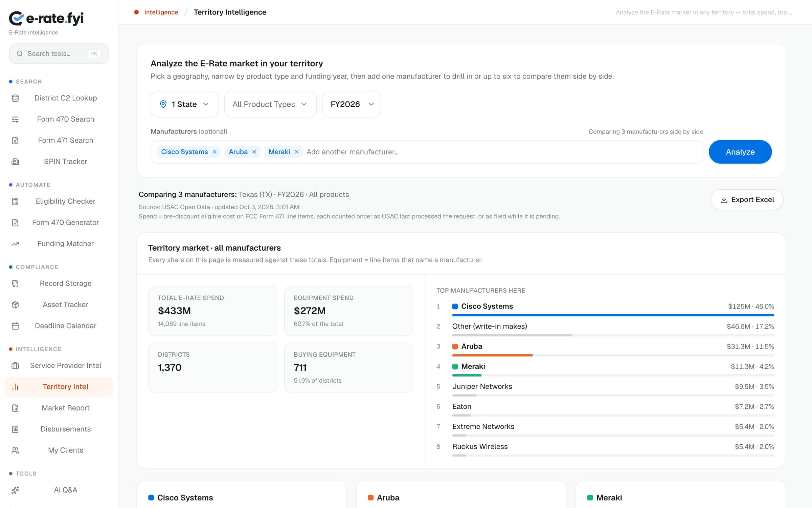The width and height of the screenshot is (812, 508).
Task: Open the All Product Types dropdown
Action: (270, 104)
